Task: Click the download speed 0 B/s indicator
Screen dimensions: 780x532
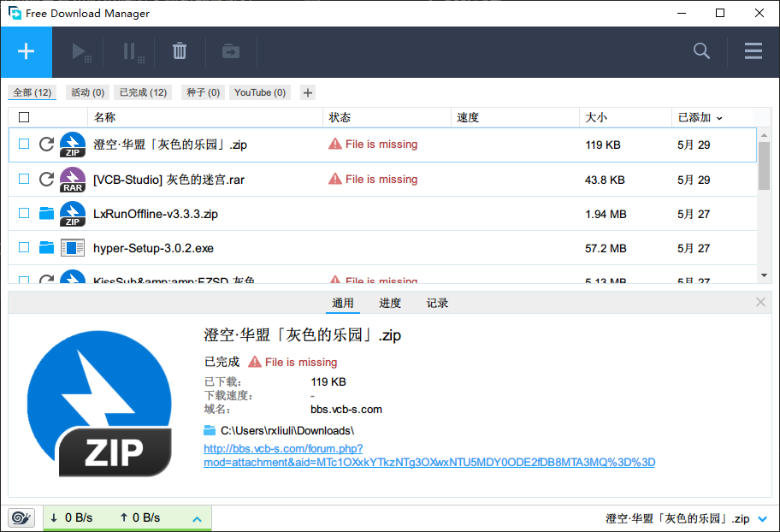Action: (71, 518)
